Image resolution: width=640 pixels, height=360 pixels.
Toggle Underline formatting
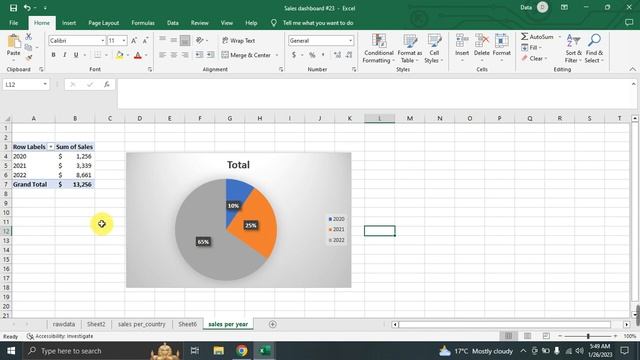76,55
